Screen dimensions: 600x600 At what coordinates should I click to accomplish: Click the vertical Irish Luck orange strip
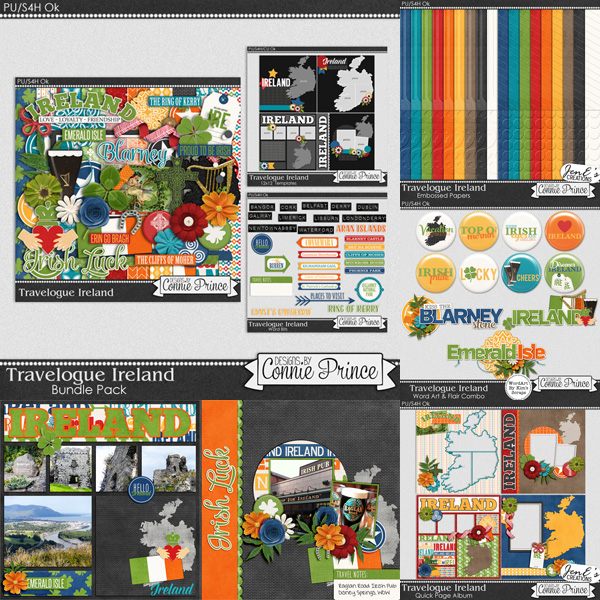[x=220, y=499]
